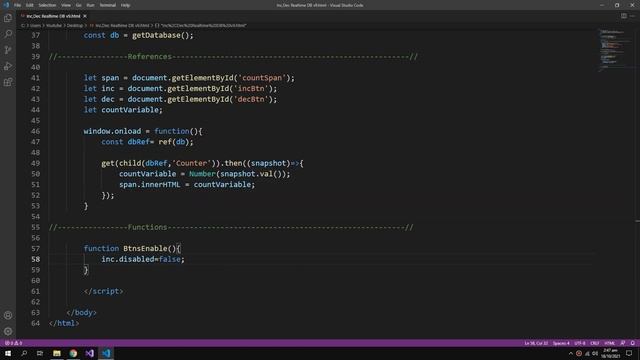Viewport: 640px width, 360px height.
Task: Click 'Number' on line 50
Action: click(202, 174)
